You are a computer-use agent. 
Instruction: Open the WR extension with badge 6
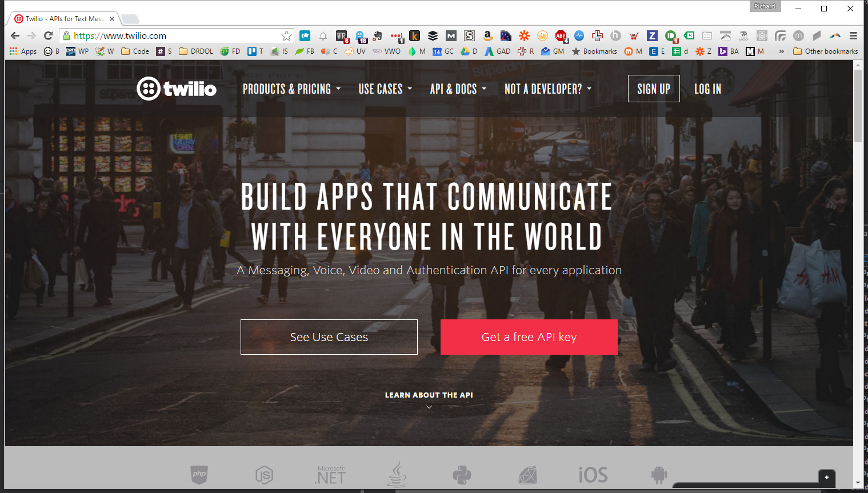(342, 37)
